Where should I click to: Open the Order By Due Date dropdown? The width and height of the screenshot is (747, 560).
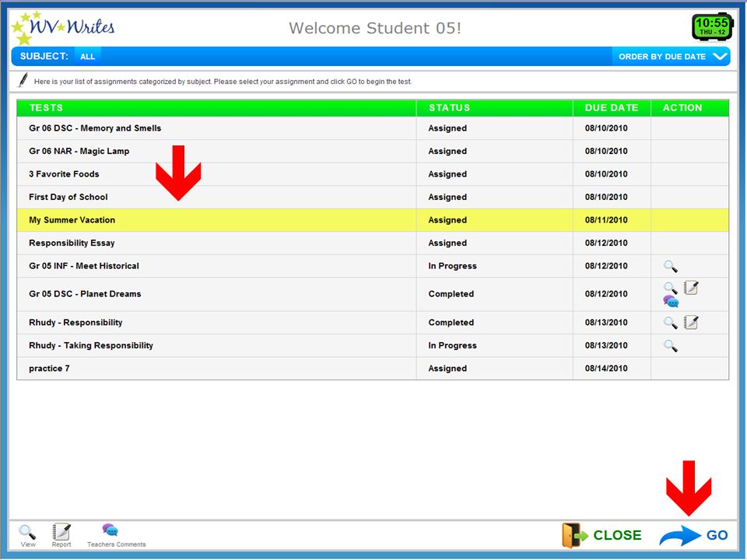point(672,56)
